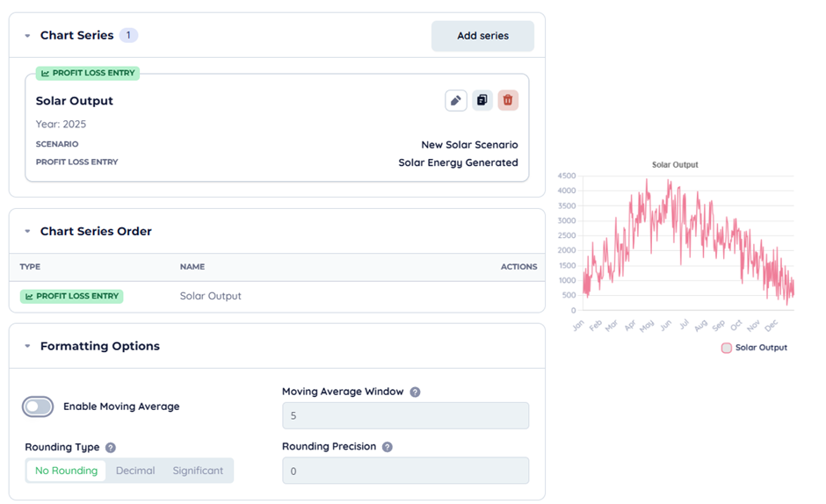Click the Moving Average Window input field
The height and width of the screenshot is (504, 826).
pos(405,415)
